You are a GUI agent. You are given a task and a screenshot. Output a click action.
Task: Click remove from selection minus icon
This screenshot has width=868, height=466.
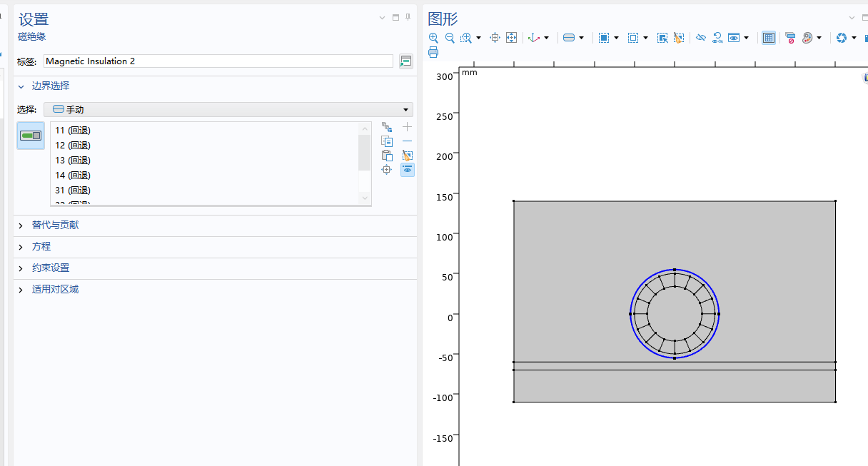click(408, 141)
